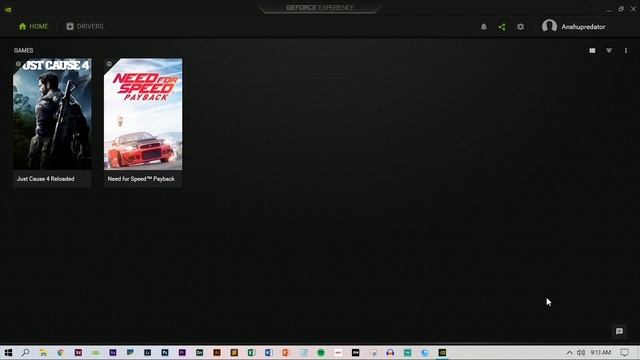The width and height of the screenshot is (640, 360).
Task: Click the 9:13 AM taskbar clock
Action: tap(601, 353)
